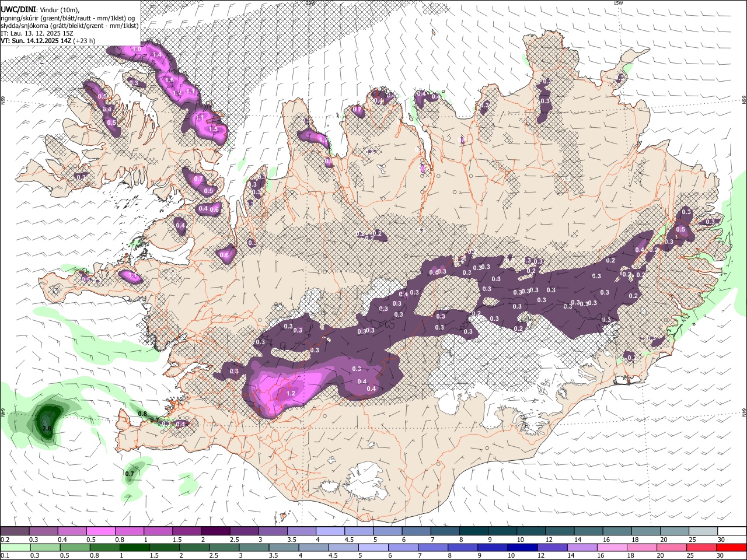747x560 pixels.
Task: Click the 10 dark blue swatch in the lower legend
Action: [522, 548]
